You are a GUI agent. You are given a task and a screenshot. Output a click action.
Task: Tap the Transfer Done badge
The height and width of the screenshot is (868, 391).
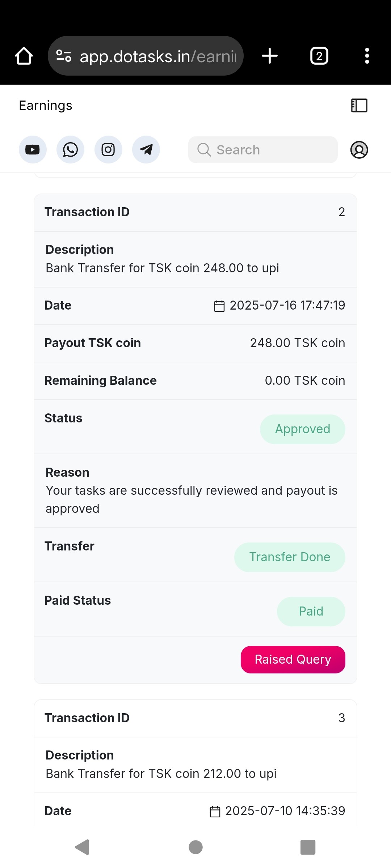click(x=290, y=557)
